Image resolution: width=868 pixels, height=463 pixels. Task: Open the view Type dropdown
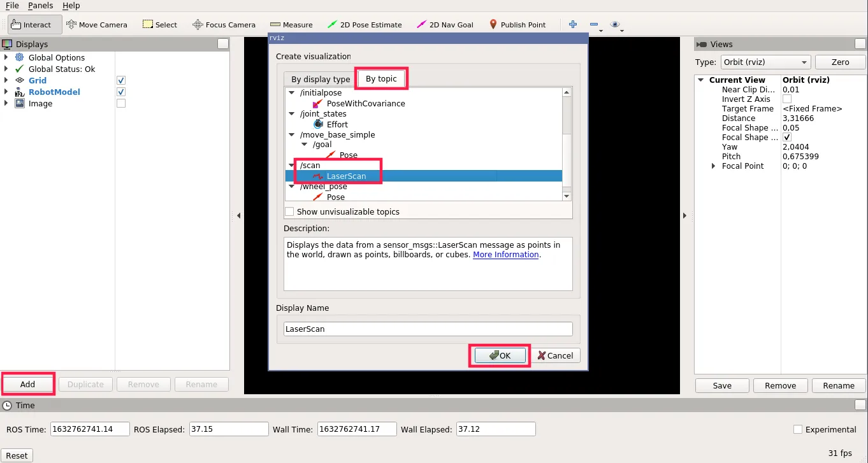coord(765,62)
